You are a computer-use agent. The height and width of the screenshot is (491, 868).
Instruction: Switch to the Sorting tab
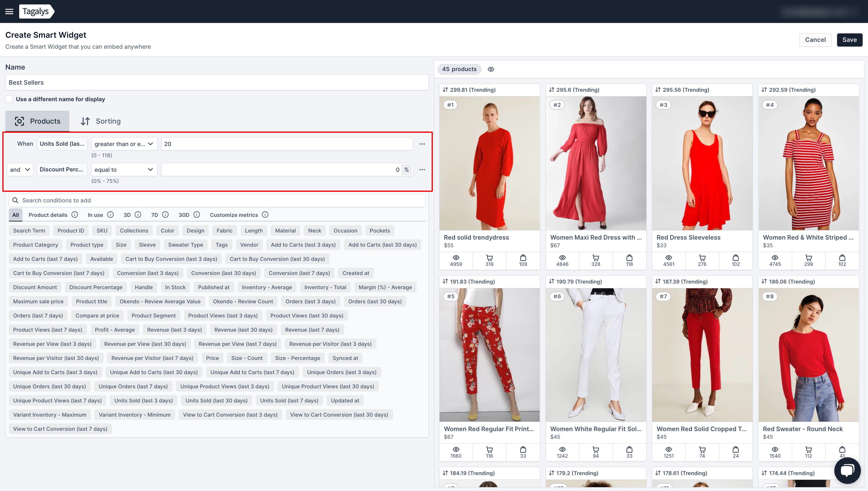point(101,121)
